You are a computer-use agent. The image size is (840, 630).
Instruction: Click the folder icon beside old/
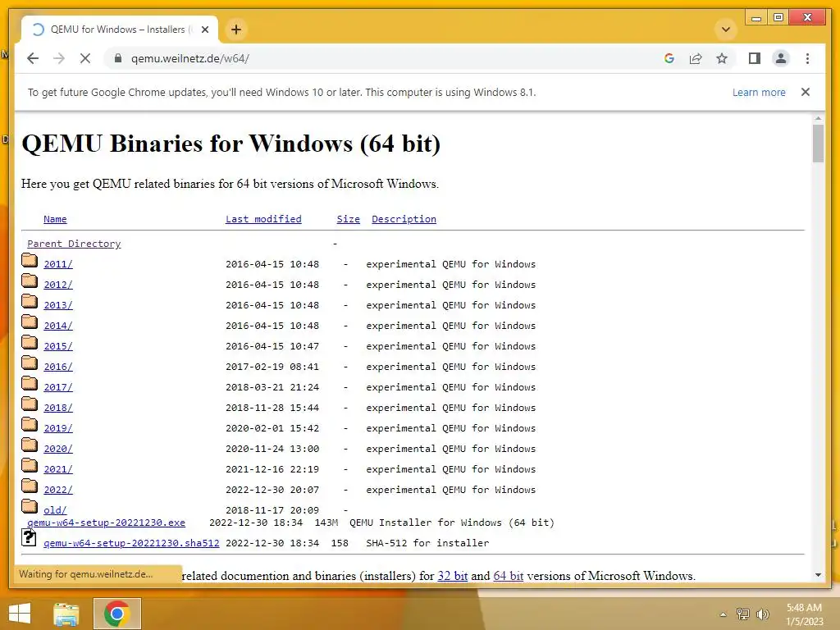[30, 506]
